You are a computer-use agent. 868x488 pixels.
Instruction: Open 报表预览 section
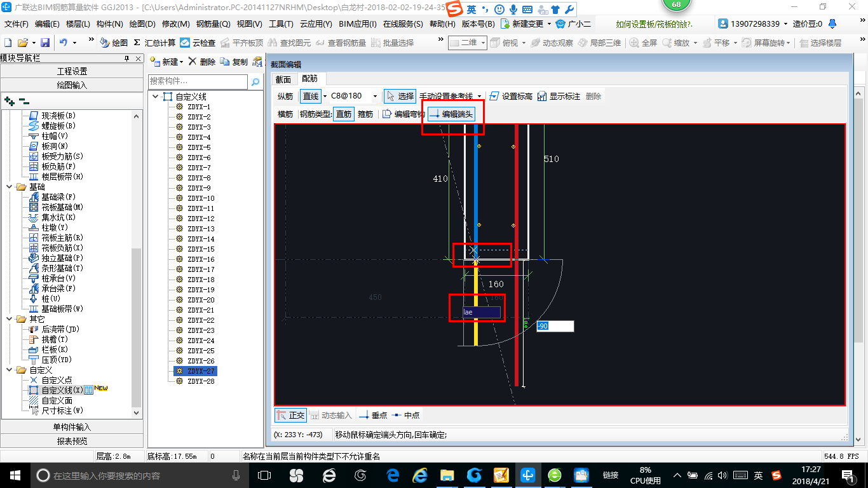[72, 441]
